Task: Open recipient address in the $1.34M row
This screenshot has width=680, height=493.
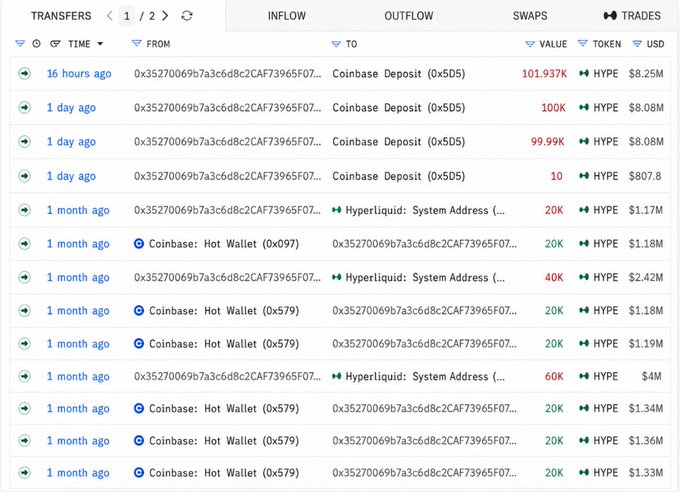Action: tap(425, 408)
